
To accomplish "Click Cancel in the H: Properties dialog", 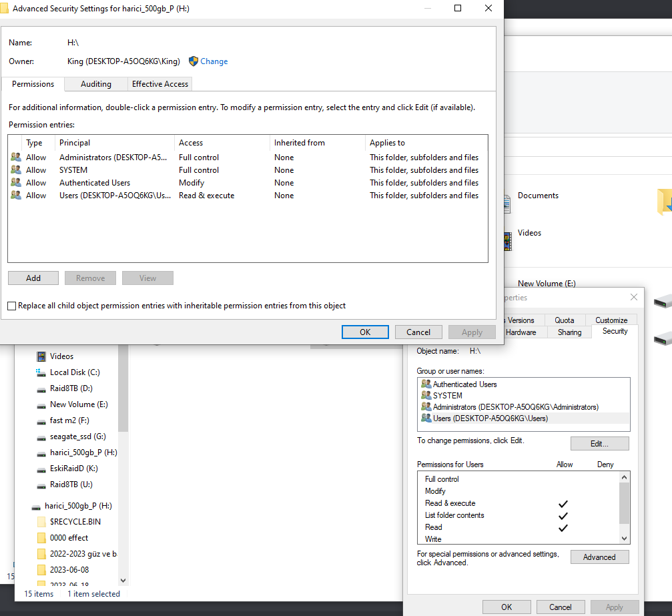I will tap(560, 607).
